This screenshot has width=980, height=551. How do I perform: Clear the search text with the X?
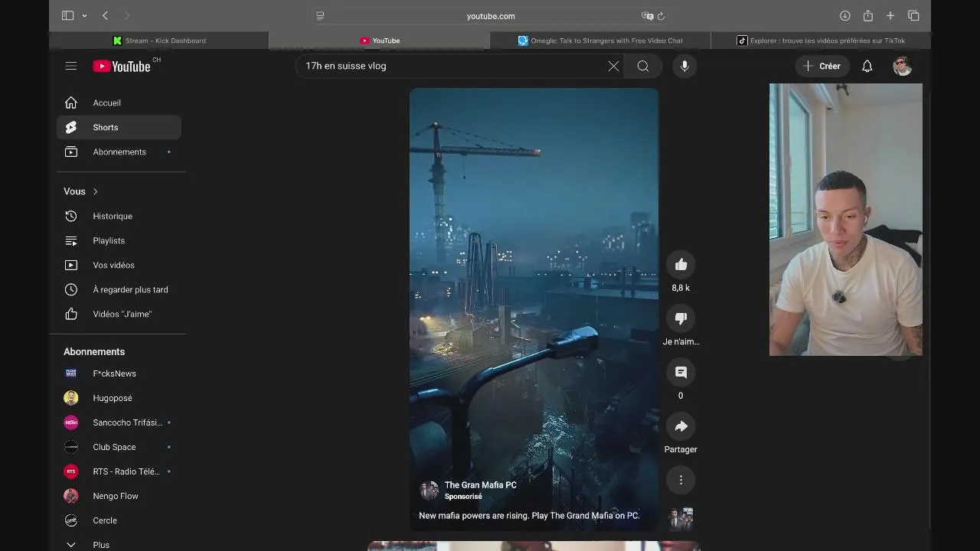pyautogui.click(x=613, y=66)
